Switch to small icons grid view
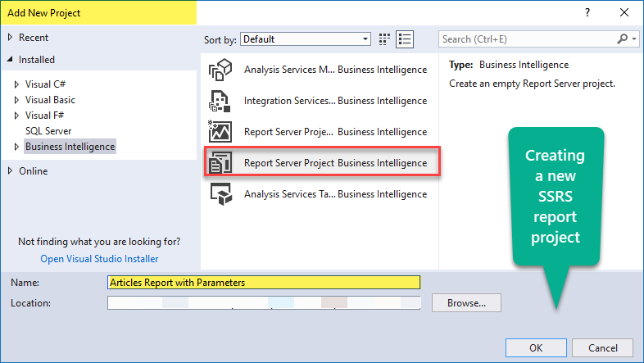 [x=384, y=39]
